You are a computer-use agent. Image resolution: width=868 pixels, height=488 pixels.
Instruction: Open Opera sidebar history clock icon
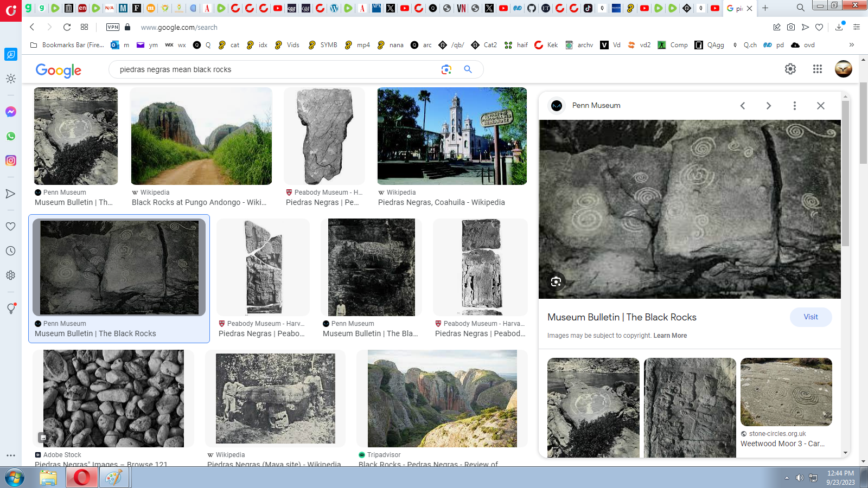pyautogui.click(x=11, y=251)
